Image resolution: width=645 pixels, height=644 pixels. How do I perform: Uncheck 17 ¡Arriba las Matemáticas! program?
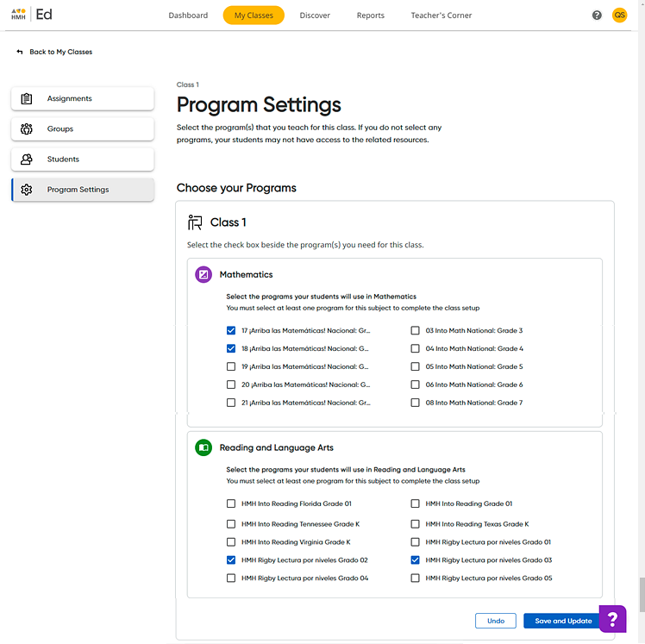231,331
